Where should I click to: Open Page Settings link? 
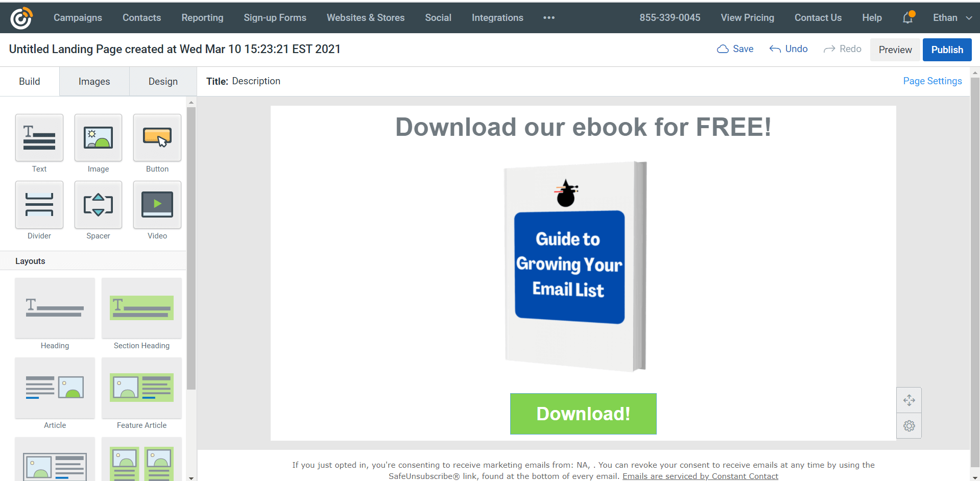(932, 81)
